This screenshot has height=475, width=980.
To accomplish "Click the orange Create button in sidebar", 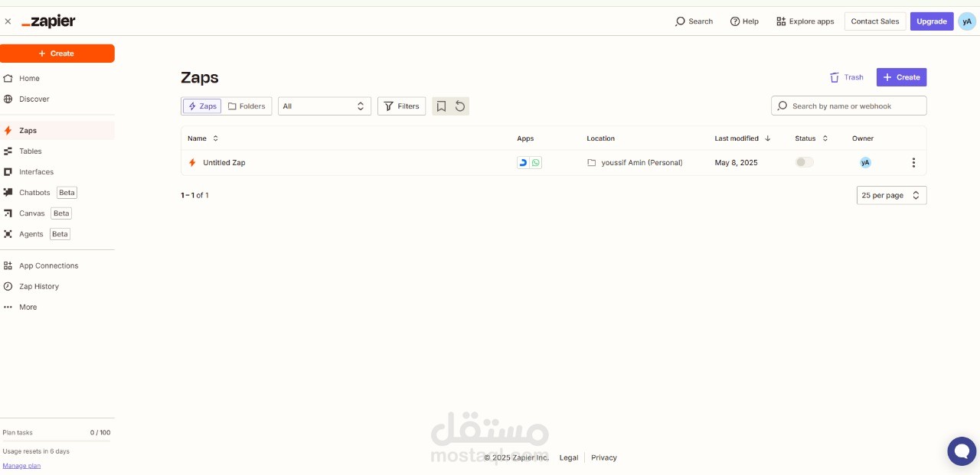I will [x=57, y=54].
